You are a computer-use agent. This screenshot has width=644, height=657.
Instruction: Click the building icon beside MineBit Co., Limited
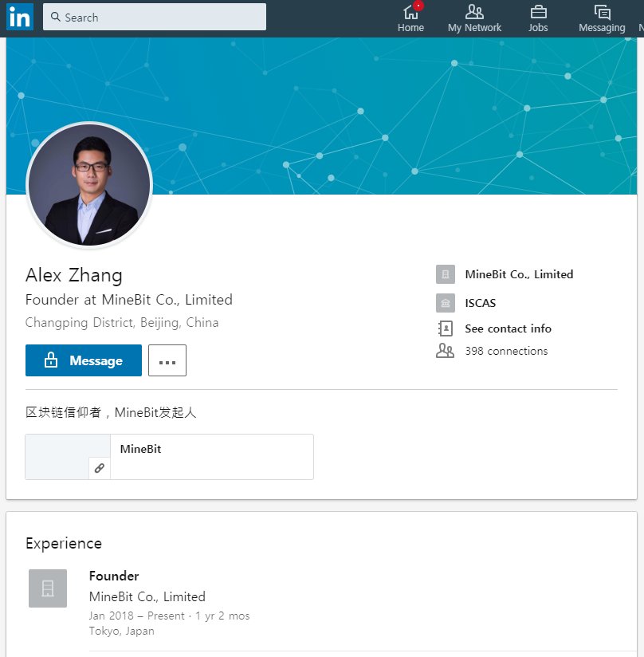click(446, 274)
